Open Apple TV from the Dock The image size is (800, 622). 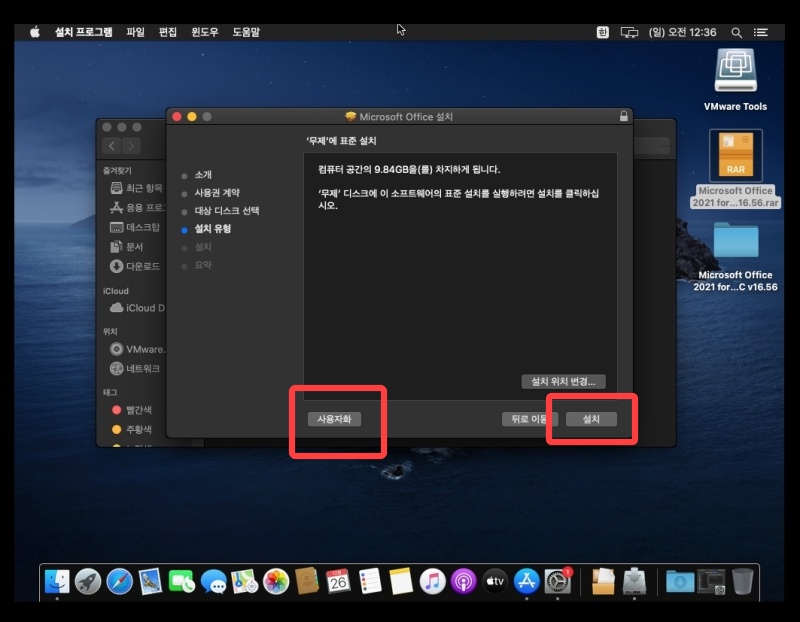point(495,581)
